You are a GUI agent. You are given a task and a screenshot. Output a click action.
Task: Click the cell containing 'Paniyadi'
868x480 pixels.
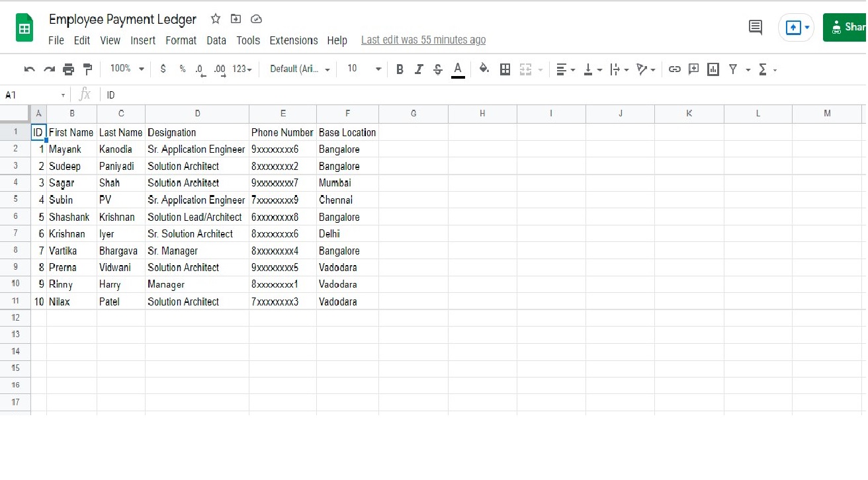(121, 166)
